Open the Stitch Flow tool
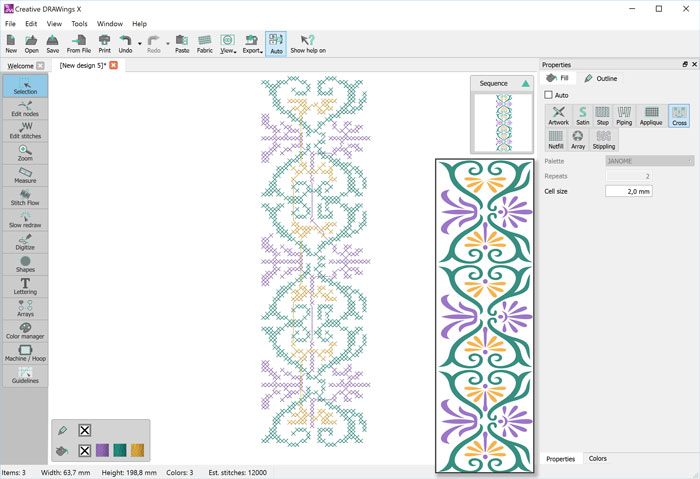The height and width of the screenshot is (479, 700). (25, 196)
